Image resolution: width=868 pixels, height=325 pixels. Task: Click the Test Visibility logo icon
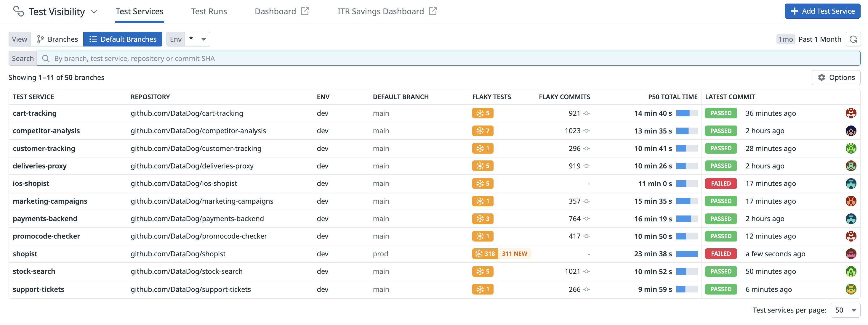tap(19, 12)
